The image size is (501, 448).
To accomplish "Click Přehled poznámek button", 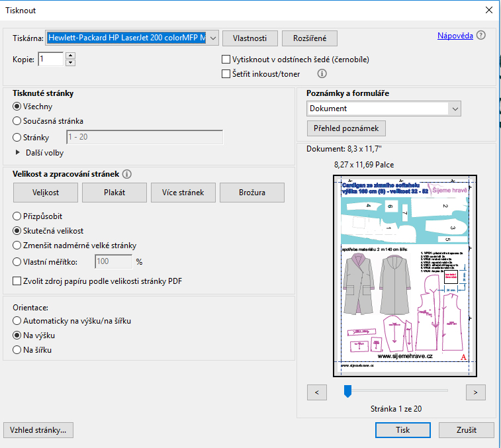I will [x=346, y=128].
